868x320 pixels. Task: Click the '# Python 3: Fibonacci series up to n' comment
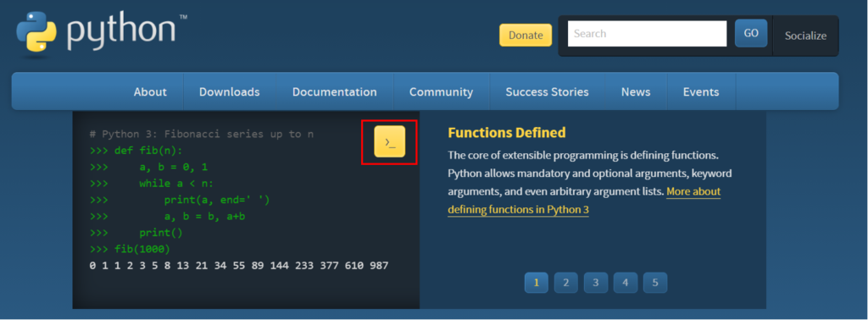(201, 135)
